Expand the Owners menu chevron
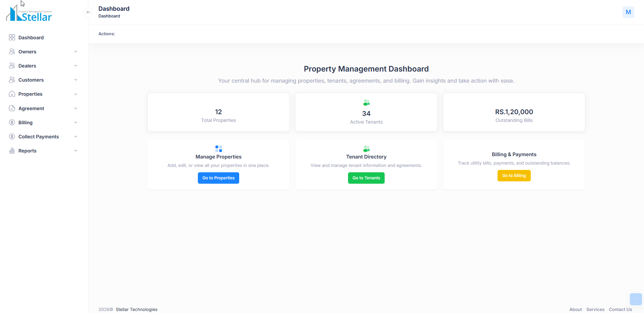The image size is (644, 313). coord(76,52)
